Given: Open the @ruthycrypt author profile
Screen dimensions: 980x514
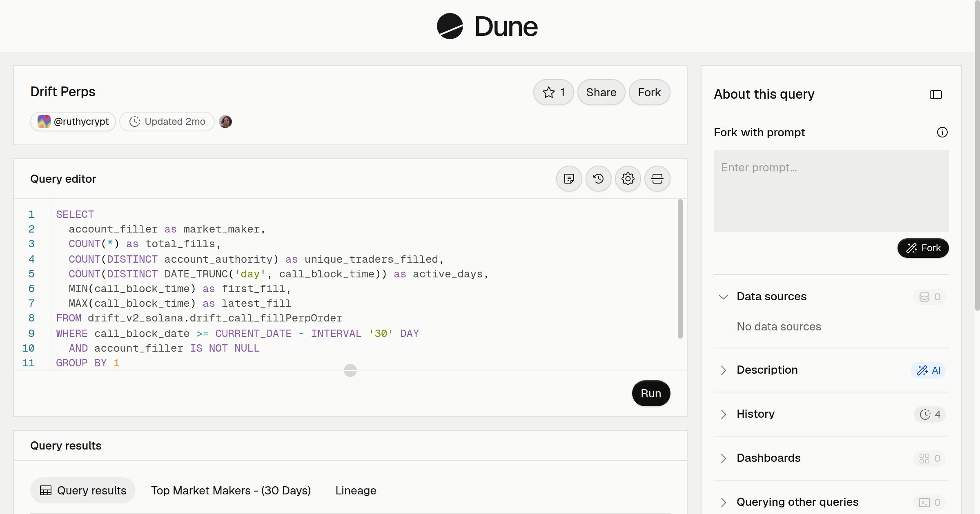Looking at the screenshot, I should pos(73,122).
